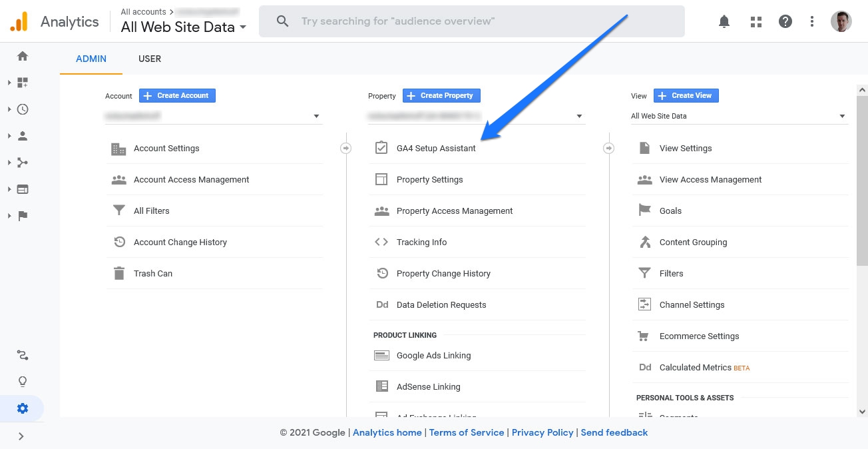Viewport: 868px width, 449px height.
Task: Open the Conversions flag sidebar icon
Action: [x=23, y=216]
